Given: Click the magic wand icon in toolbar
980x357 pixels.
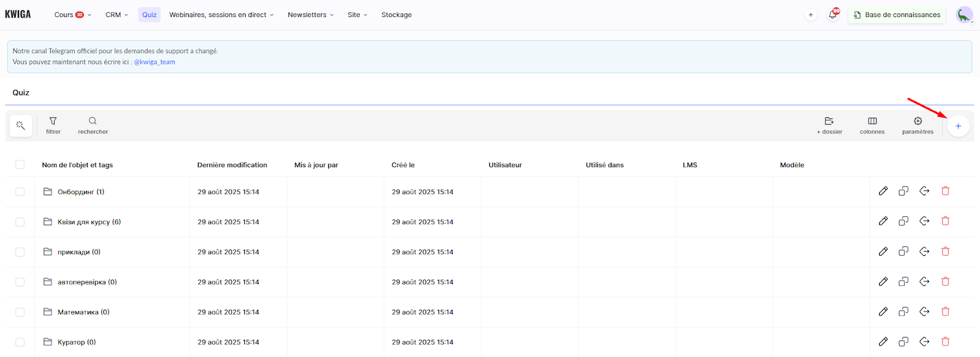Looking at the screenshot, I should coord(20,126).
